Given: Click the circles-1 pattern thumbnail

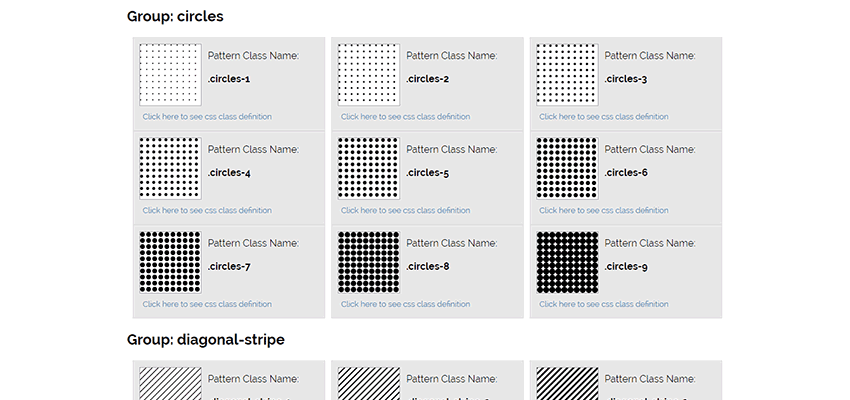Looking at the screenshot, I should pos(170,75).
